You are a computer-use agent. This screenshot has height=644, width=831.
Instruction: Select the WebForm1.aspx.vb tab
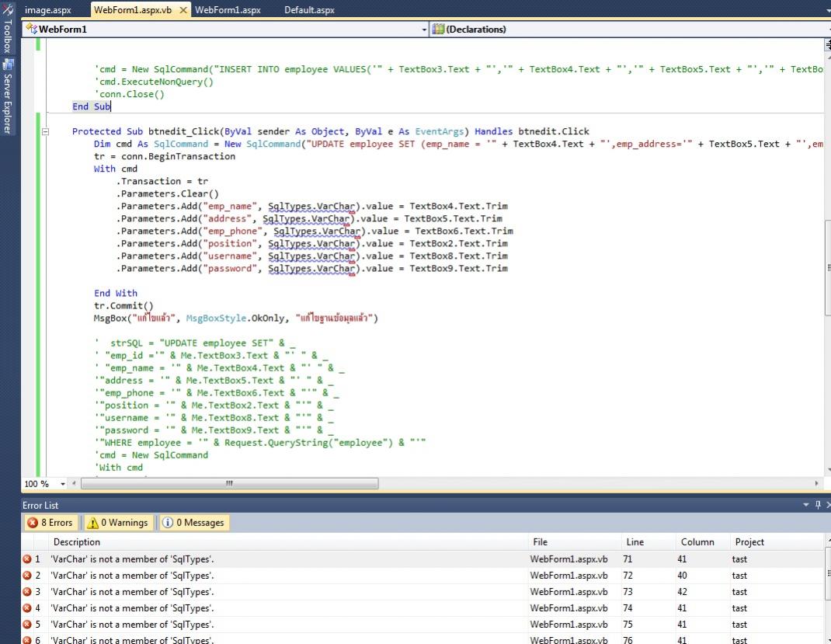[133, 10]
